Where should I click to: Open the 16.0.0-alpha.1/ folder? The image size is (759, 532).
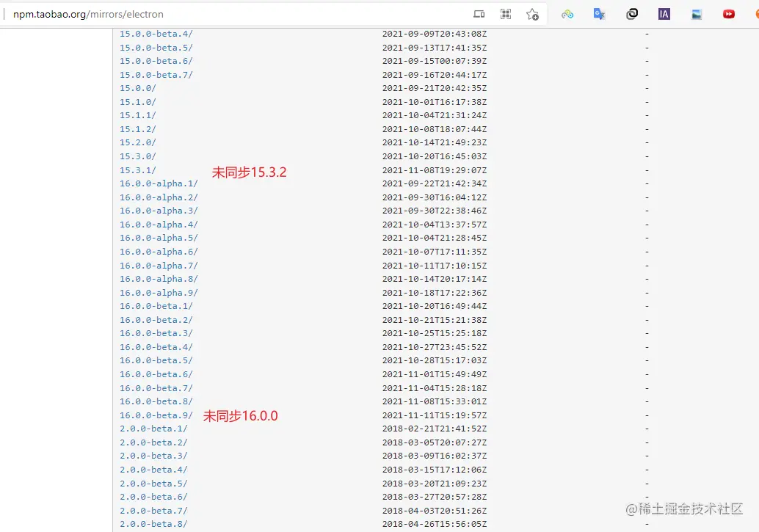click(x=159, y=183)
